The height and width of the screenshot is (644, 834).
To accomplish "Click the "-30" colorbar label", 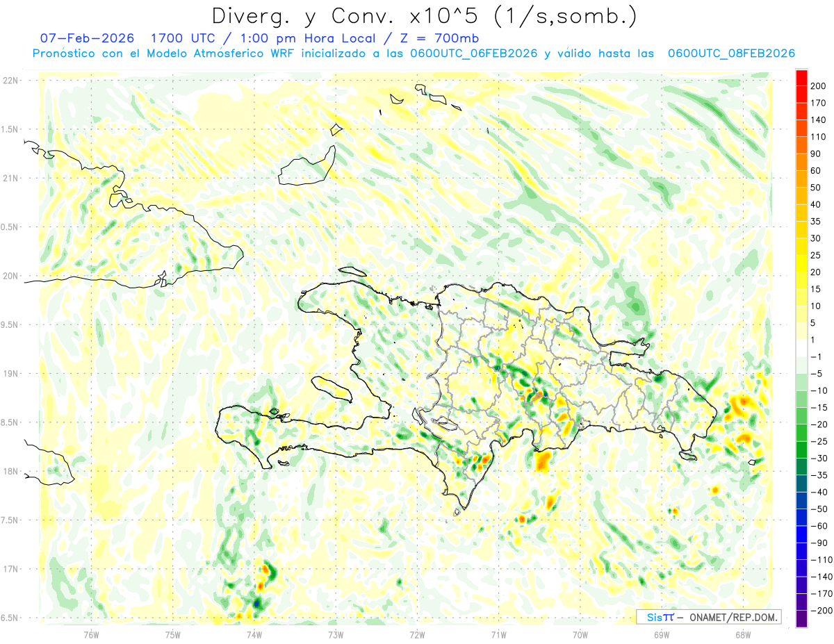I will (x=819, y=459).
